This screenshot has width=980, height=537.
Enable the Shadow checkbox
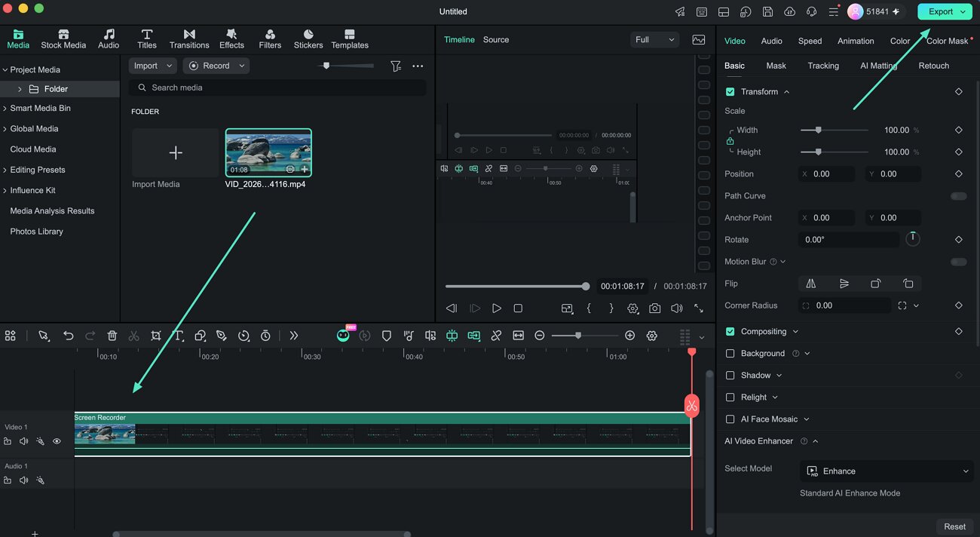point(730,376)
